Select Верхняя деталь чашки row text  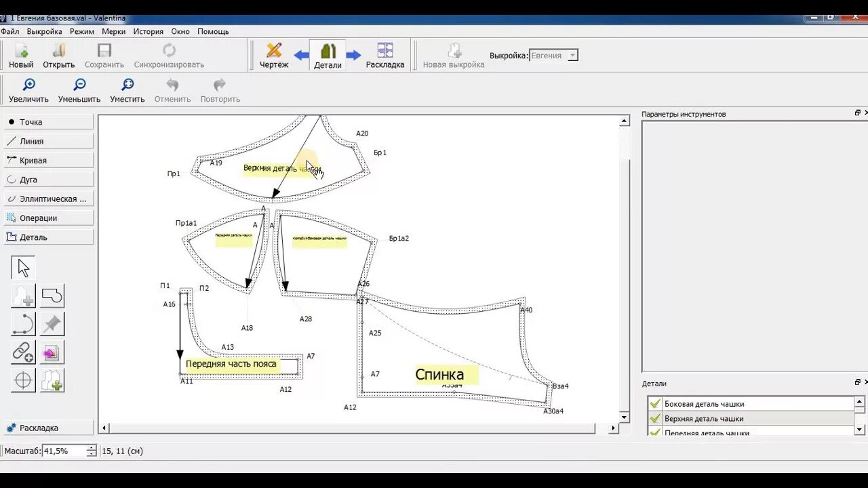pos(704,419)
